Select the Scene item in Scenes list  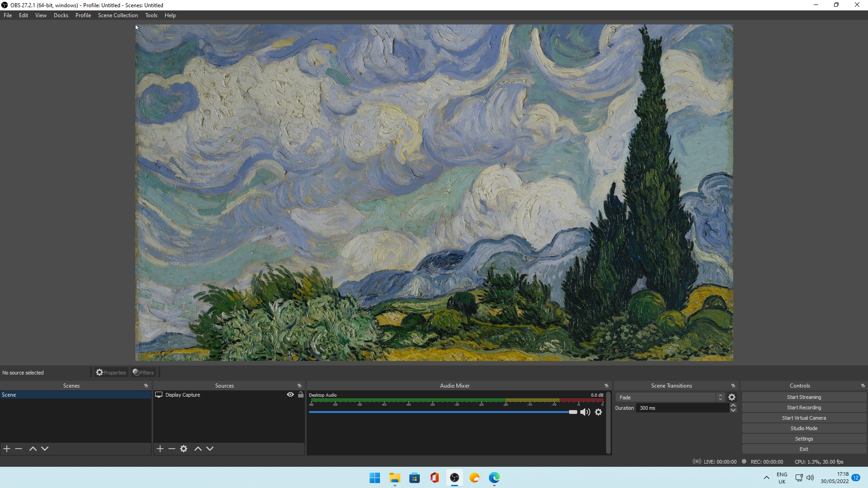point(76,395)
